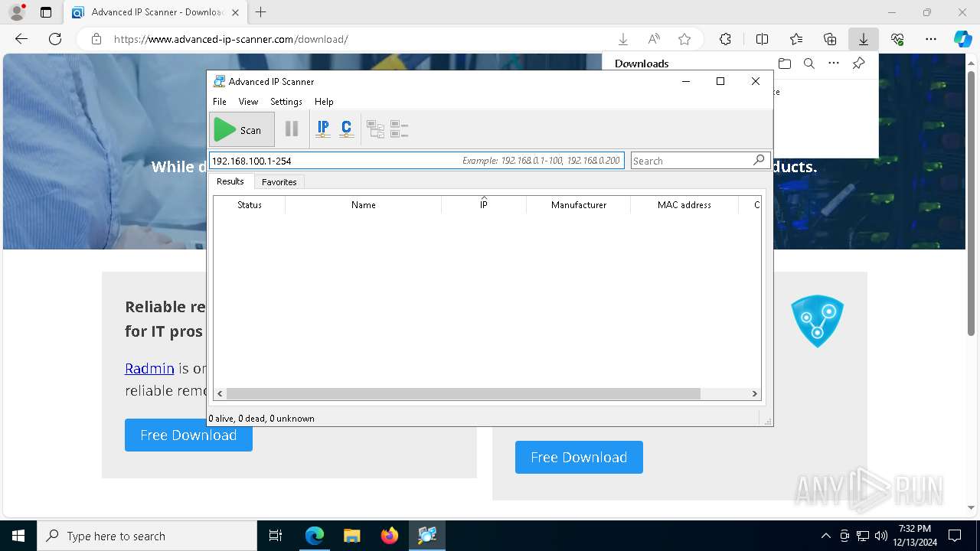Click the IP range input field
The image size is (980, 551).
(416, 161)
